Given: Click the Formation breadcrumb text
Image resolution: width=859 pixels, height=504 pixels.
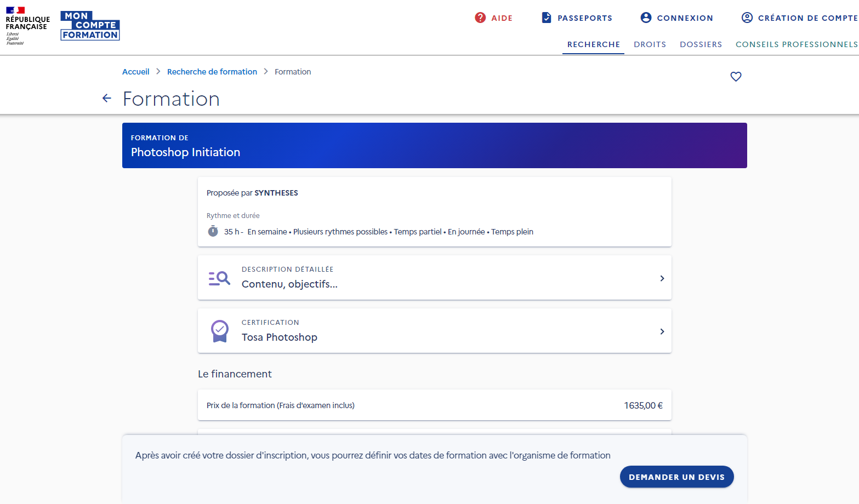Looking at the screenshot, I should 293,72.
